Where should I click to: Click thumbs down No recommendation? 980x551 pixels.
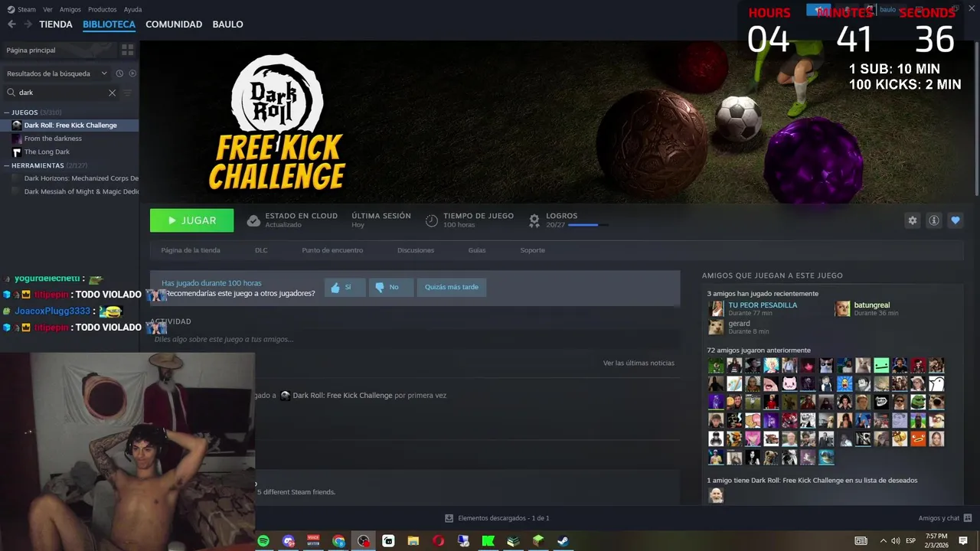click(x=391, y=287)
